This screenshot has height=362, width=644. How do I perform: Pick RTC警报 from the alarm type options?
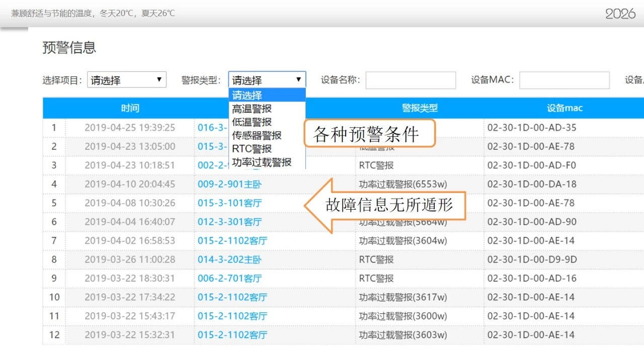pyautogui.click(x=252, y=149)
